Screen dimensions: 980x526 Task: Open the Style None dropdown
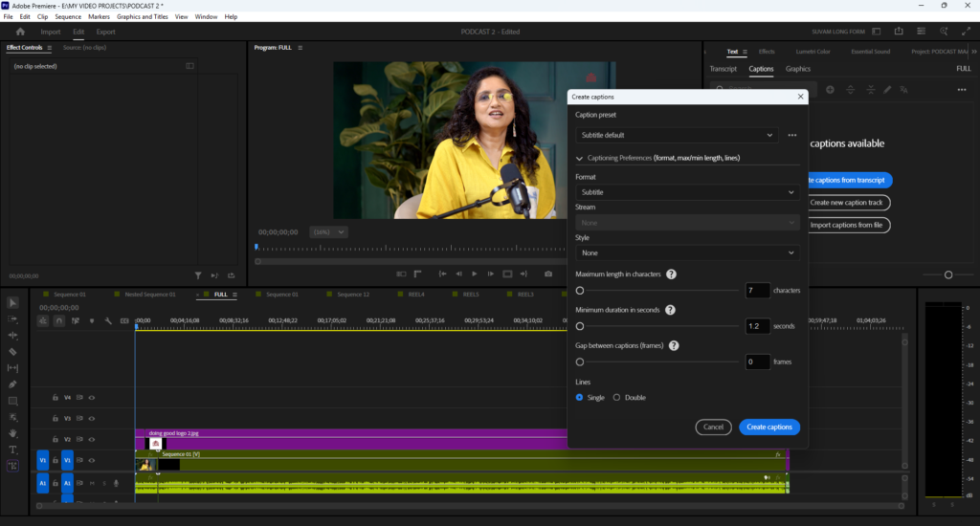click(x=687, y=253)
